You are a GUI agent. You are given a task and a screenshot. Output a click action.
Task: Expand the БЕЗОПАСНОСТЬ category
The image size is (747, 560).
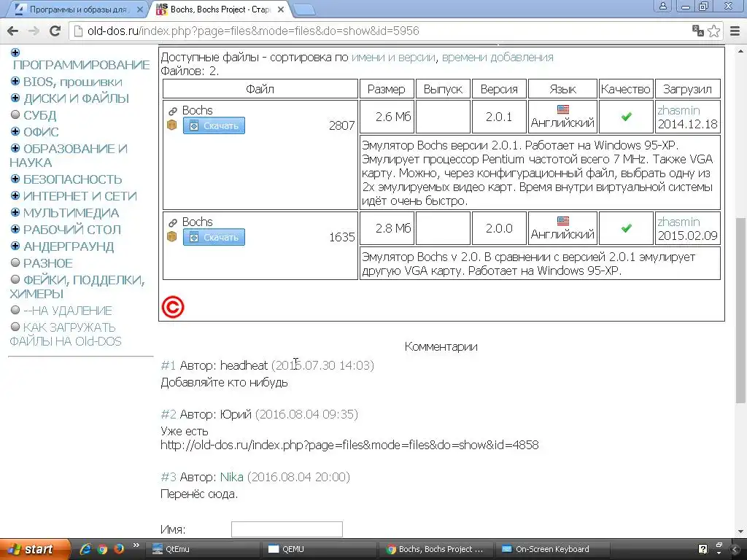15,179
